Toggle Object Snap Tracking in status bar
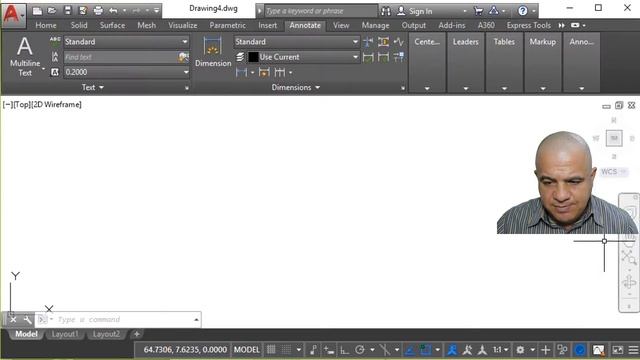This screenshot has height=360, width=640. point(410,350)
